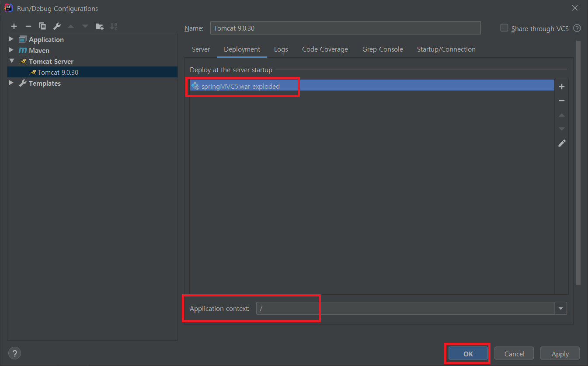Open help with question mark button
The height and width of the screenshot is (366, 588).
14,353
